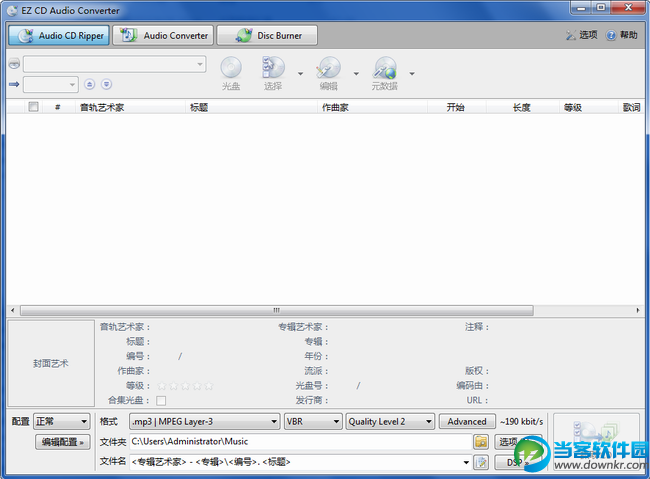Click the 专辑 album metadata field
This screenshot has width=650, height=479.
(390, 342)
